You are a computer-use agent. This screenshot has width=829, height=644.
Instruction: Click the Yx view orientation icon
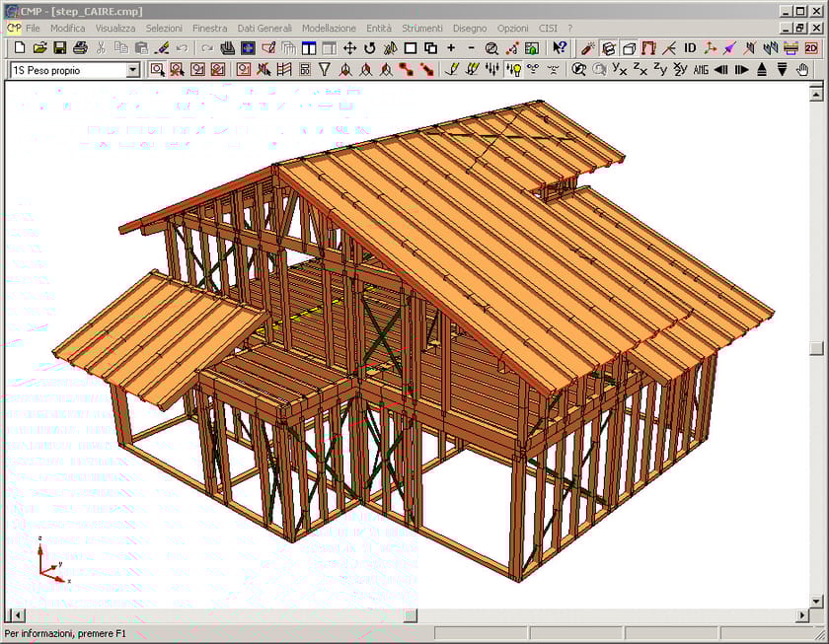(617, 69)
